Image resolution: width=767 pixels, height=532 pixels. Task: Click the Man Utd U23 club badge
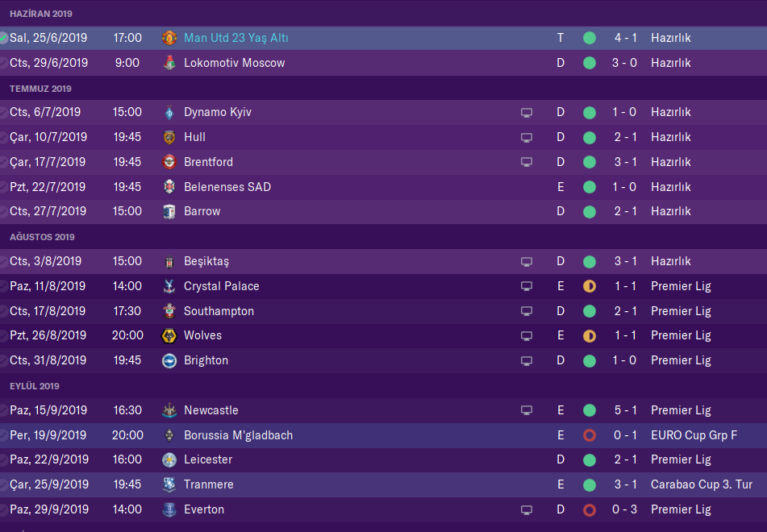tap(169, 38)
